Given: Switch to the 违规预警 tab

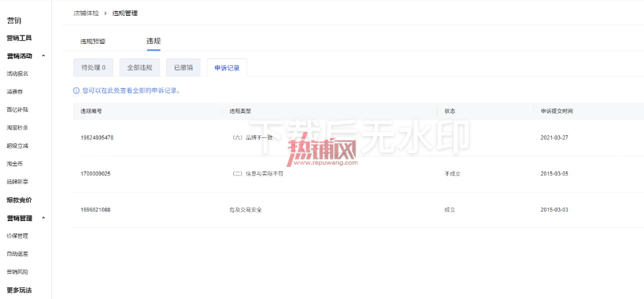Looking at the screenshot, I should 93,41.
